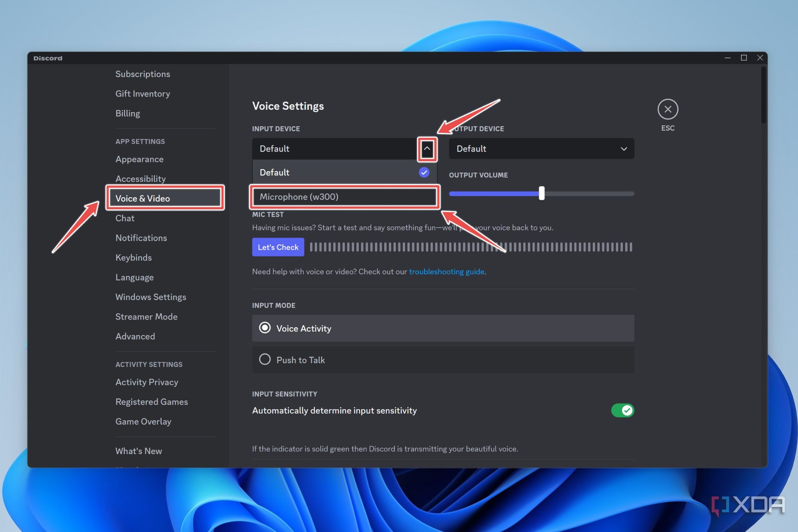
Task: Disable automatically determine input sensitivity
Action: [622, 410]
